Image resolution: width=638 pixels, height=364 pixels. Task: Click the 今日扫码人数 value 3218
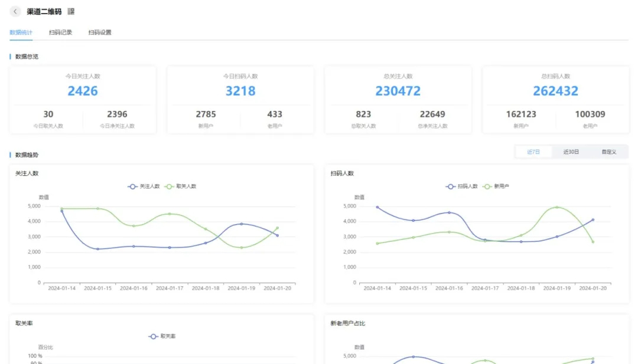(240, 91)
